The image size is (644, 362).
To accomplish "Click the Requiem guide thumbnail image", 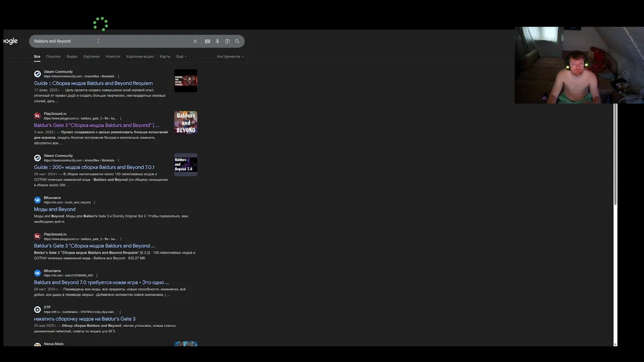I will (186, 80).
